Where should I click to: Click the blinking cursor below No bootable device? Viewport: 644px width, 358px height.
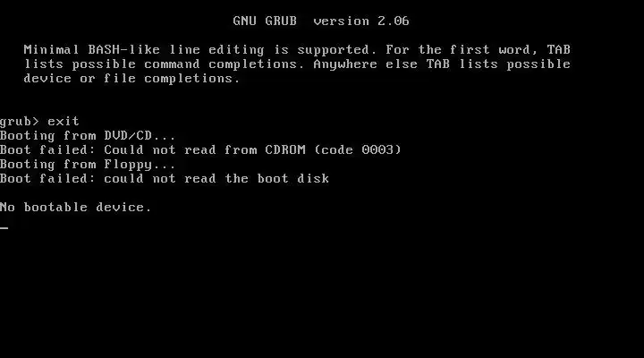[4, 227]
